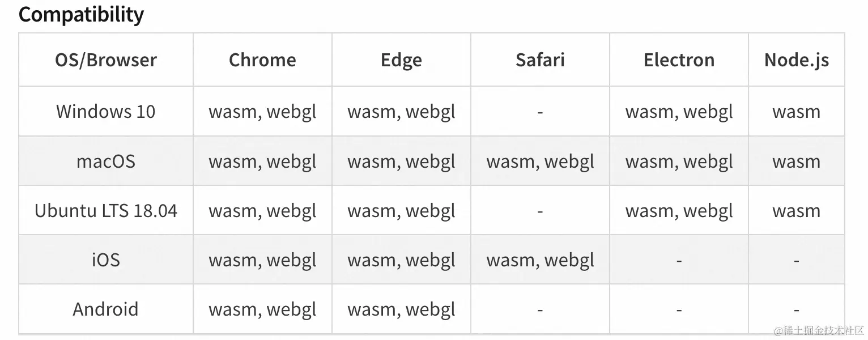Click the watermark text at bottom right
The width and height of the screenshot is (868, 340).
pos(819,330)
